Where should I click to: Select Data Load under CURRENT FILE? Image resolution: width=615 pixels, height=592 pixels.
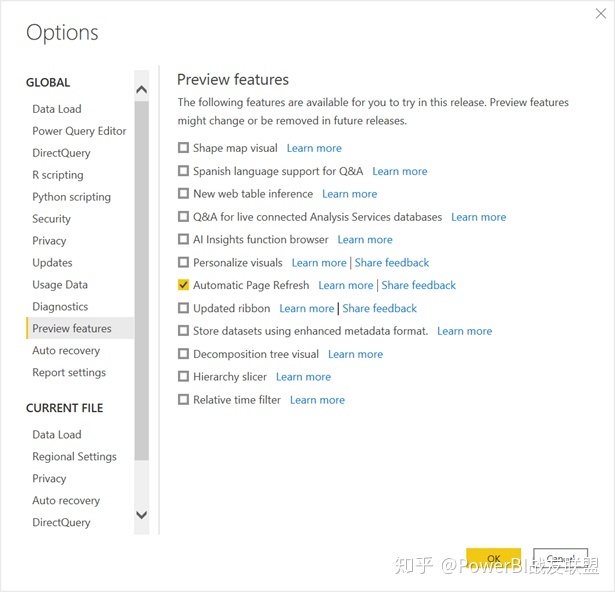click(57, 435)
